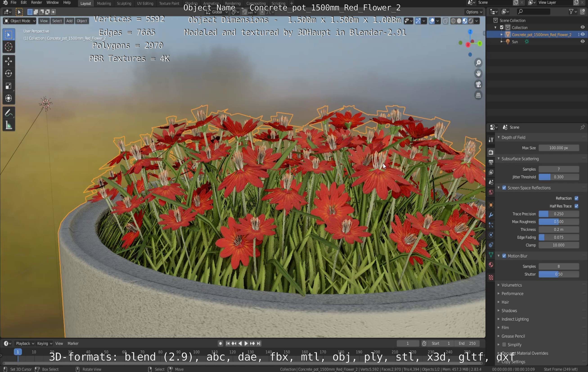
Task: Switch to the Texture Paint workspace tab
Action: click(x=169, y=3)
